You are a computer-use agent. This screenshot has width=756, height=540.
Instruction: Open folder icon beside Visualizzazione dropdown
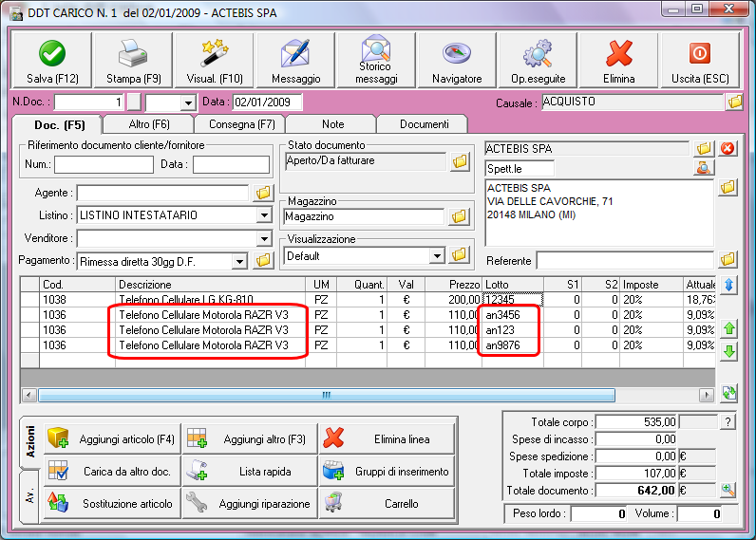(x=459, y=255)
